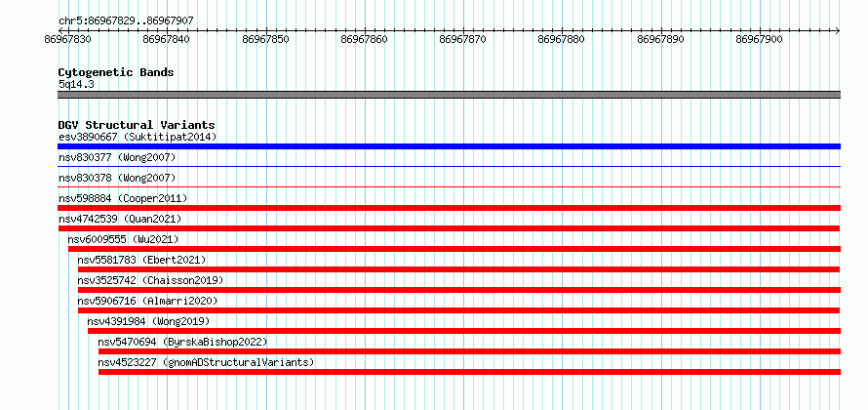
Task: Click the ruler's left arrowhead
Action: coord(60,30)
